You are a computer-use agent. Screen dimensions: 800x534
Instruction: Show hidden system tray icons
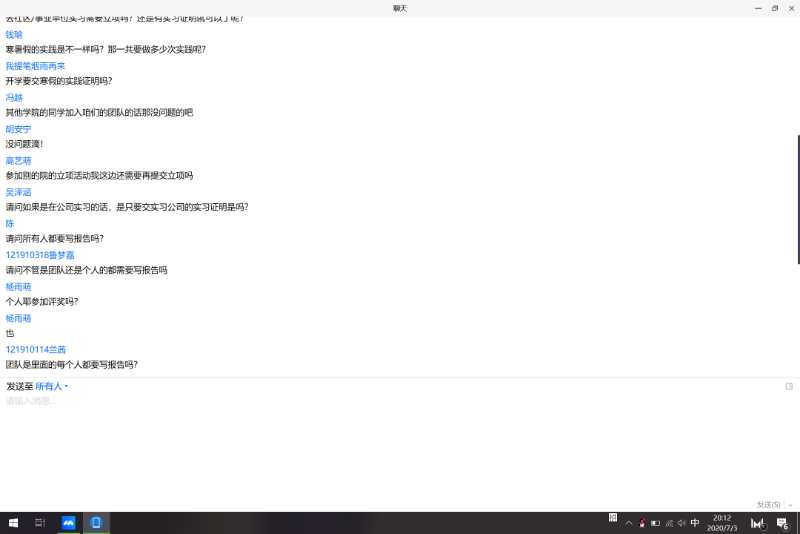click(629, 523)
